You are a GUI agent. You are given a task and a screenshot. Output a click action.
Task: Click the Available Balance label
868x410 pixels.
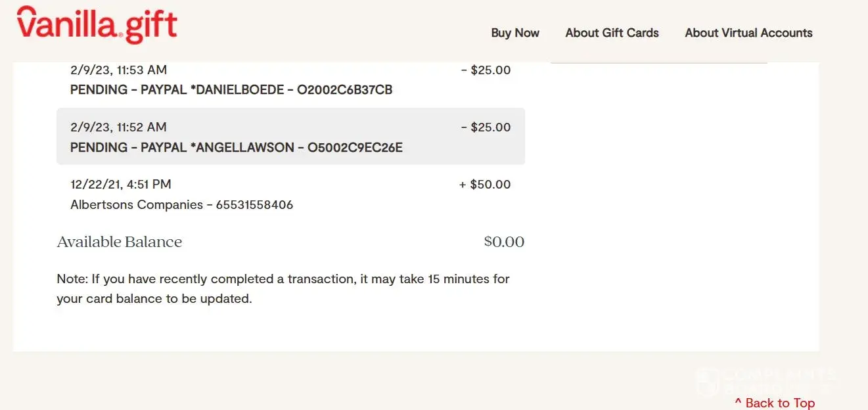click(120, 242)
